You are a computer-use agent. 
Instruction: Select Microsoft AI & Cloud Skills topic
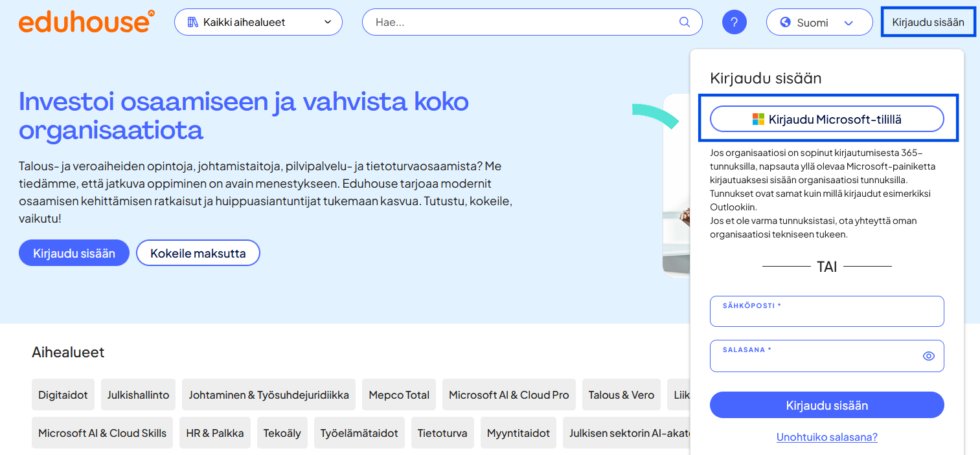[102, 433]
